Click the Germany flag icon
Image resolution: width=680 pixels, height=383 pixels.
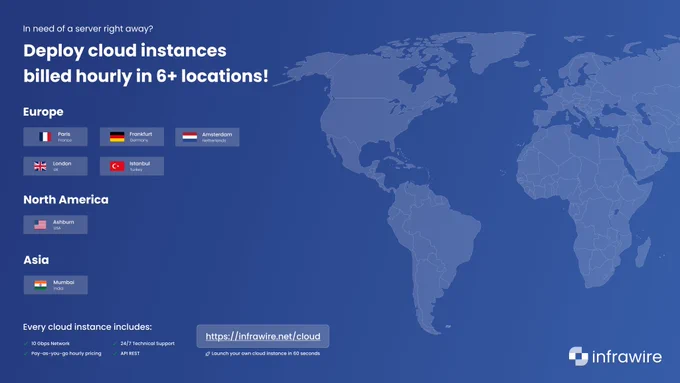pyautogui.click(x=117, y=137)
